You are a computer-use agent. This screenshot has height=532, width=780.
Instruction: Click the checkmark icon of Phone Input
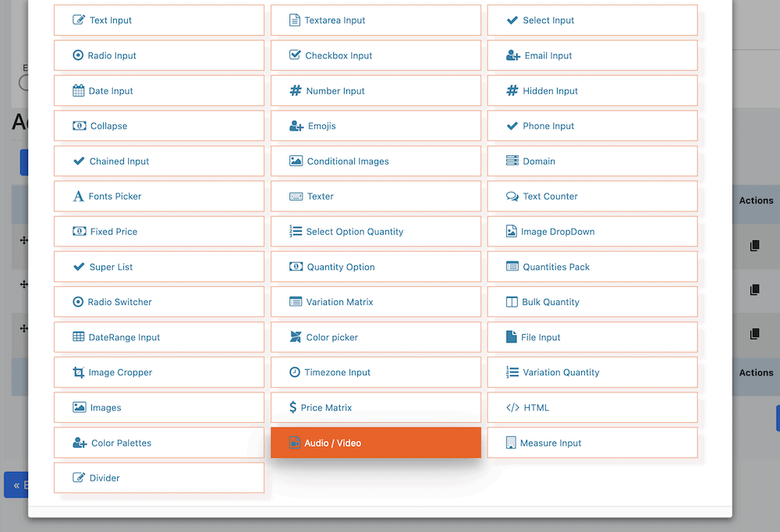[512, 126]
